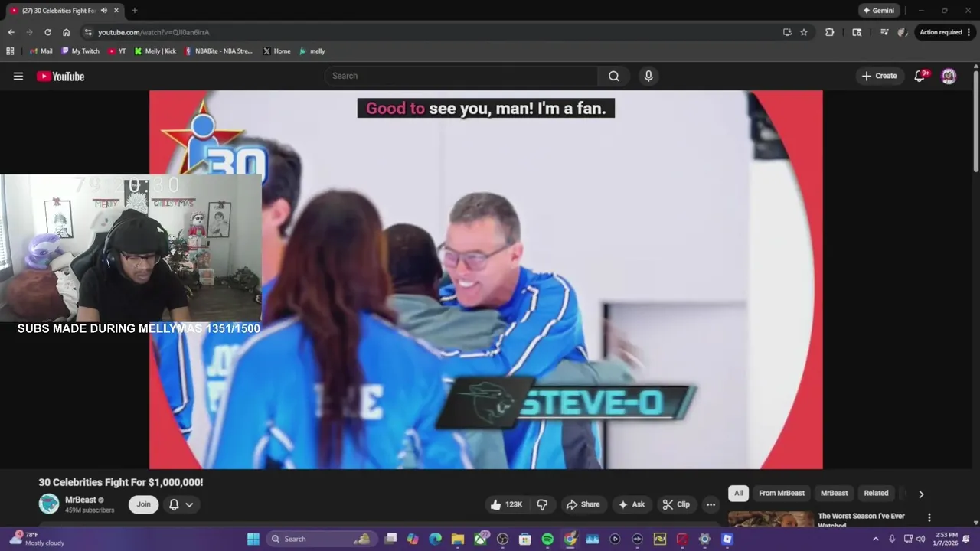Viewport: 980px width, 551px height.
Task: Mute the tab via speaker icon
Action: [x=103, y=11]
